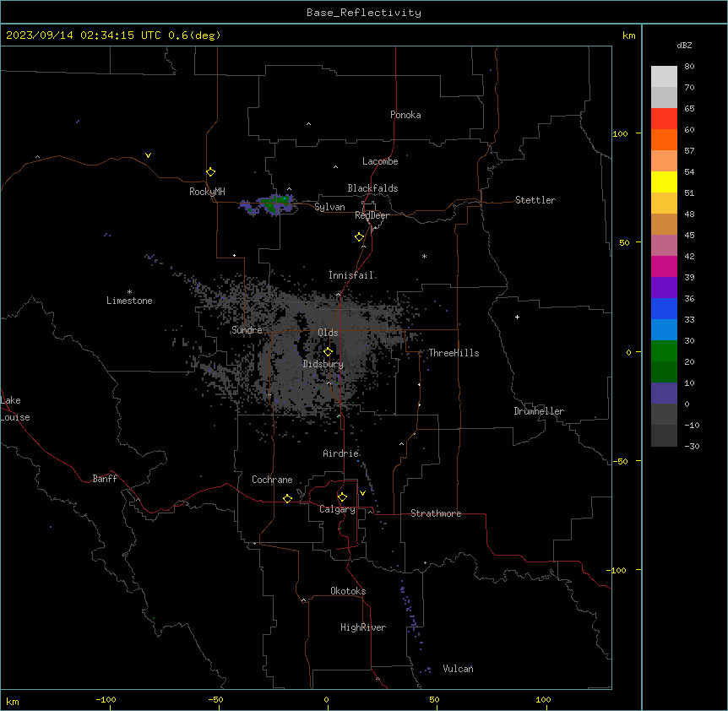Click the white swatch below 80 in legend
This screenshot has width=728, height=711.
coord(664,77)
